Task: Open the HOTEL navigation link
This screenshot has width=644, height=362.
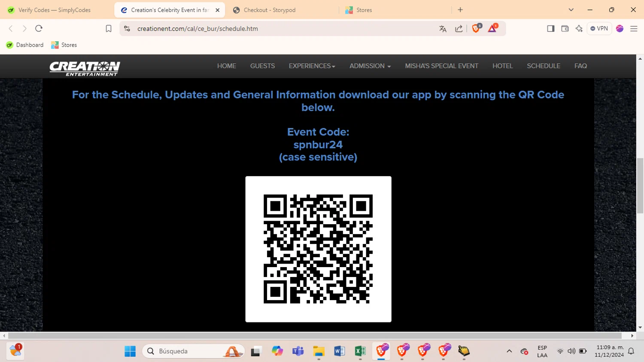Action: click(x=502, y=66)
